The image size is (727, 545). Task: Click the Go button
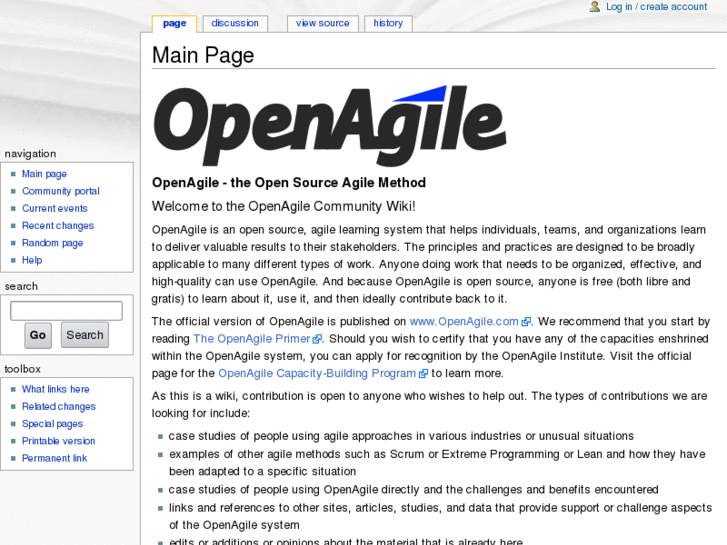point(38,335)
